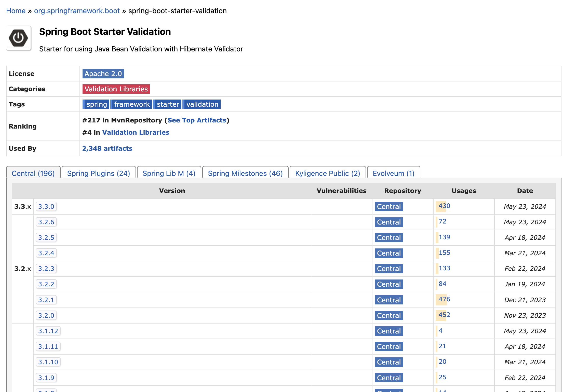Image resolution: width=563 pixels, height=392 pixels.
Task: Click the Spring Boot power logo icon
Action: (x=19, y=38)
